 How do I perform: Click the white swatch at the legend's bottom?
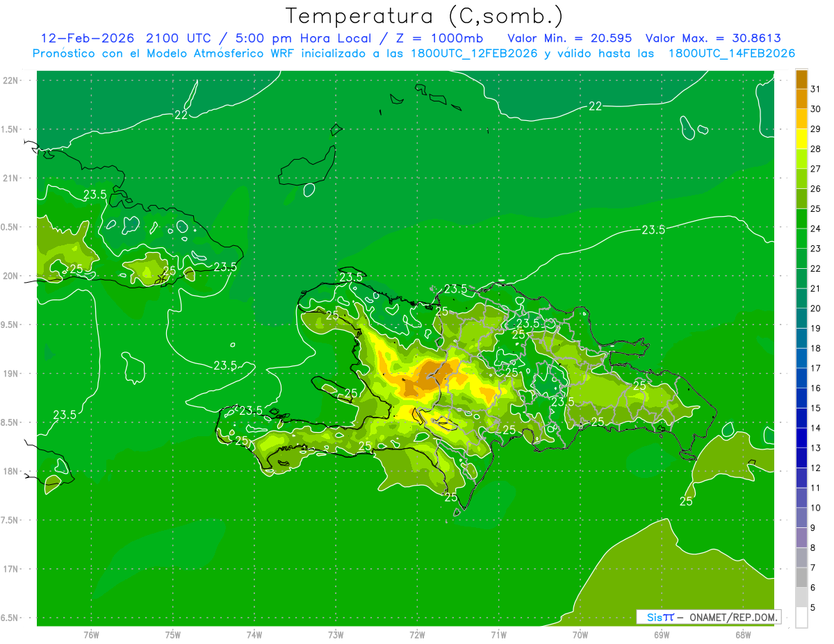[x=801, y=617]
